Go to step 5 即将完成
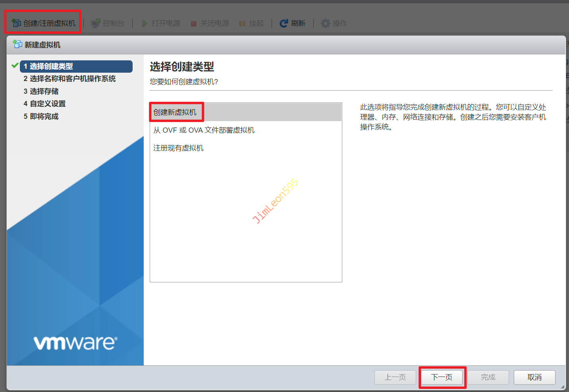Screen dimensions: 569x392 click(x=41, y=116)
